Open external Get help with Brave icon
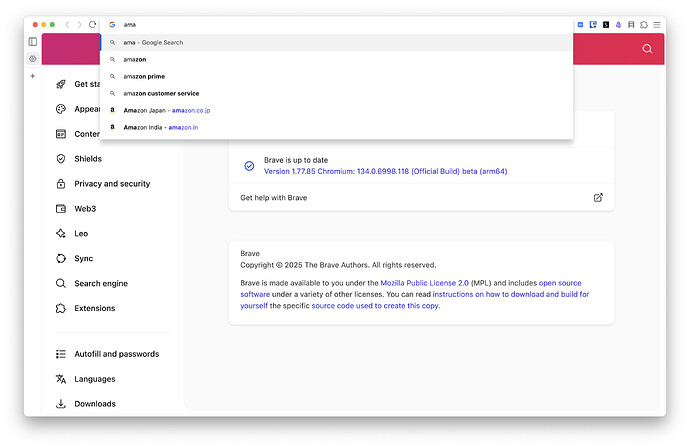 [598, 198]
